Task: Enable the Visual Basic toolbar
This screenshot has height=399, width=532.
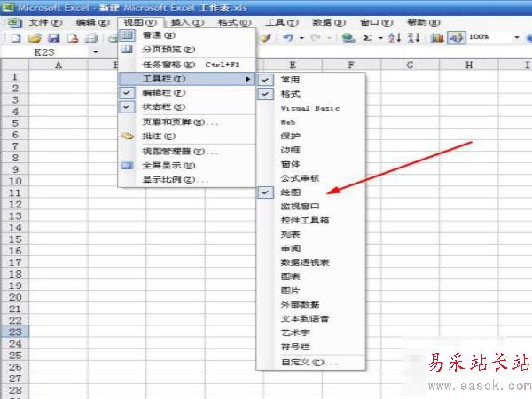Action: click(x=311, y=108)
